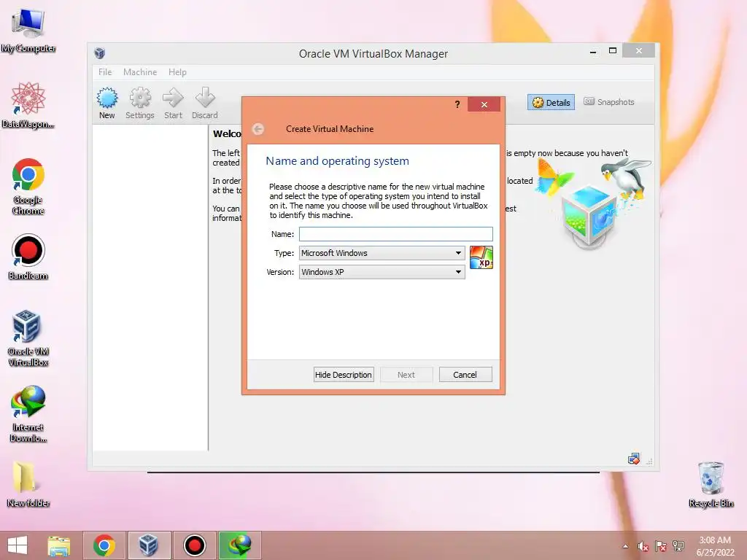Viewport: 747px width, 560px height.
Task: Cancel the virtual machine creation
Action: pos(465,375)
